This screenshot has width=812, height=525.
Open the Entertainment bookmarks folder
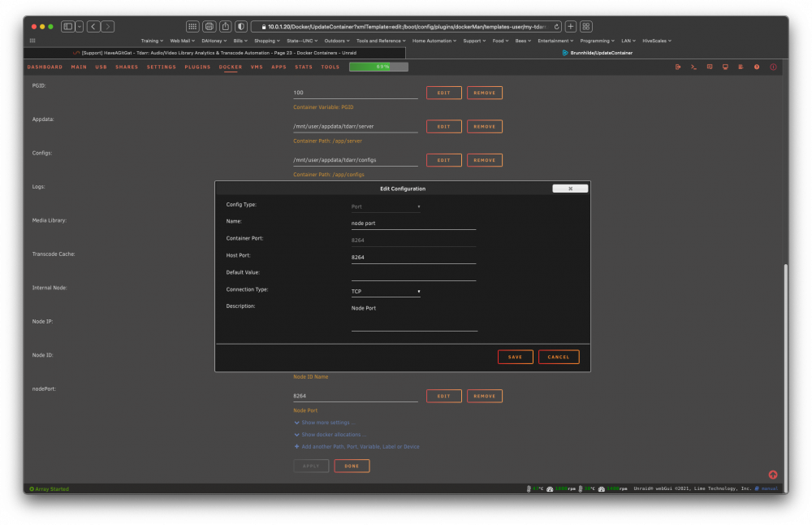click(555, 41)
